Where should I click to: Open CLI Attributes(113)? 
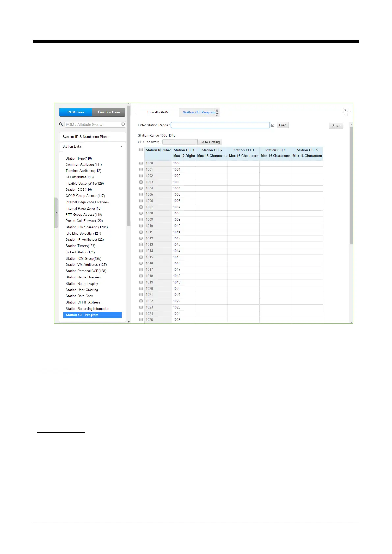pyautogui.click(x=80, y=177)
